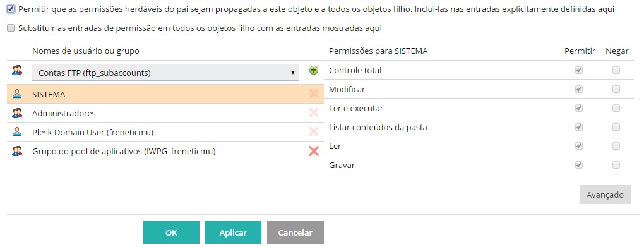The width and height of the screenshot is (644, 247).
Task: Remove Plesk Domain User entry
Action: click(313, 131)
